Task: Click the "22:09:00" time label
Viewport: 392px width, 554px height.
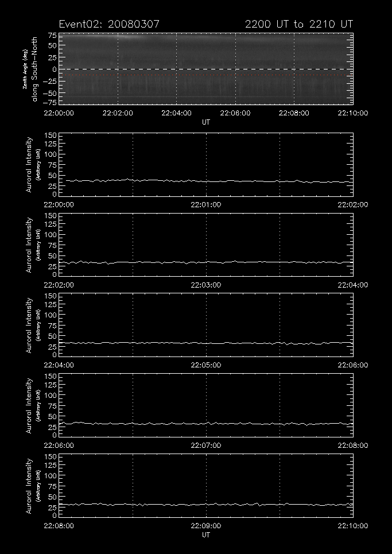Action: (206, 525)
